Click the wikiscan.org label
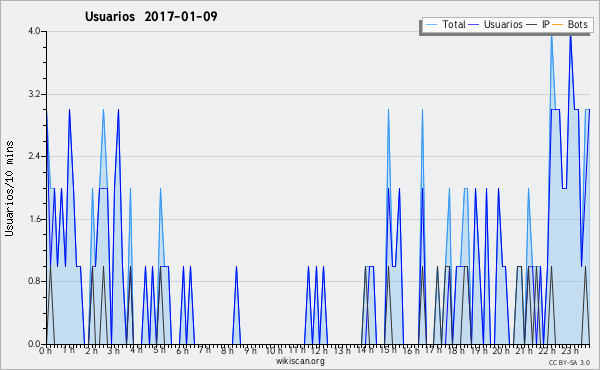Viewport: 600px width, 370px height. [x=300, y=361]
